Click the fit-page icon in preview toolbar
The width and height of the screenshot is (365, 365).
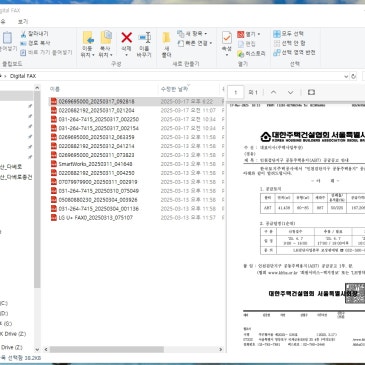[311, 92]
